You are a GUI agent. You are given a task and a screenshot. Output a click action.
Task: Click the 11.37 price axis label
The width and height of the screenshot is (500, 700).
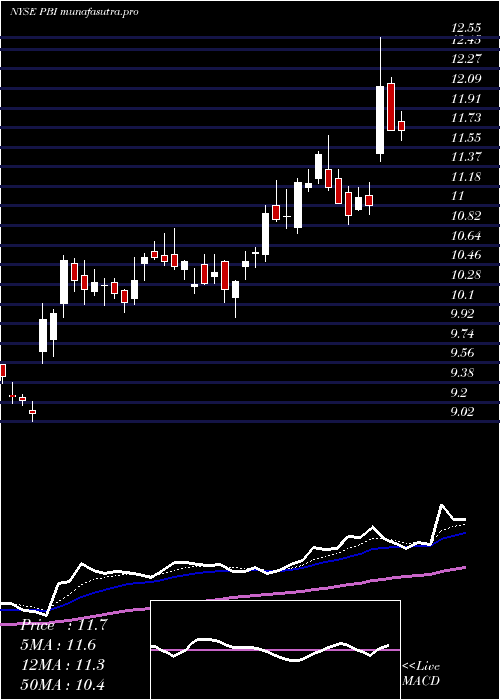[x=467, y=156]
